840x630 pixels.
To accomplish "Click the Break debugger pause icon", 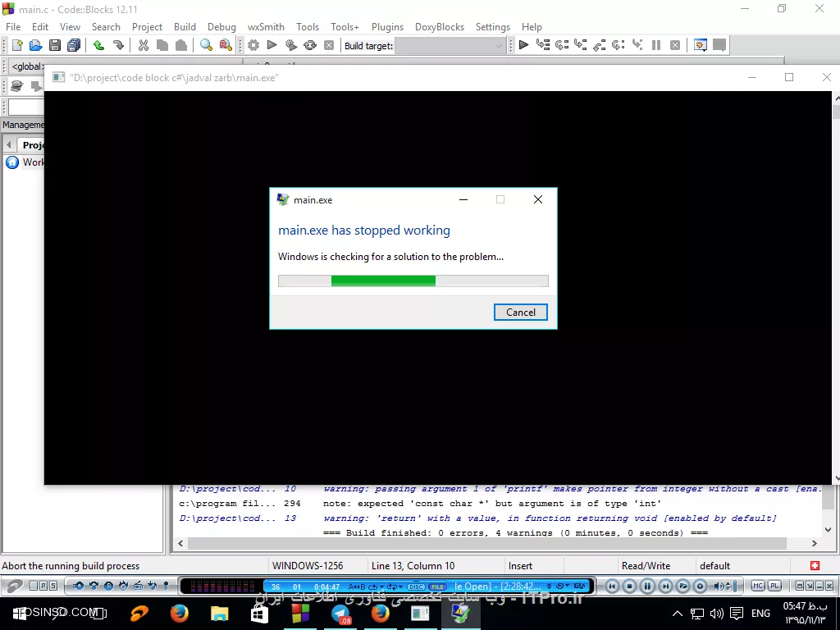I will (656, 45).
